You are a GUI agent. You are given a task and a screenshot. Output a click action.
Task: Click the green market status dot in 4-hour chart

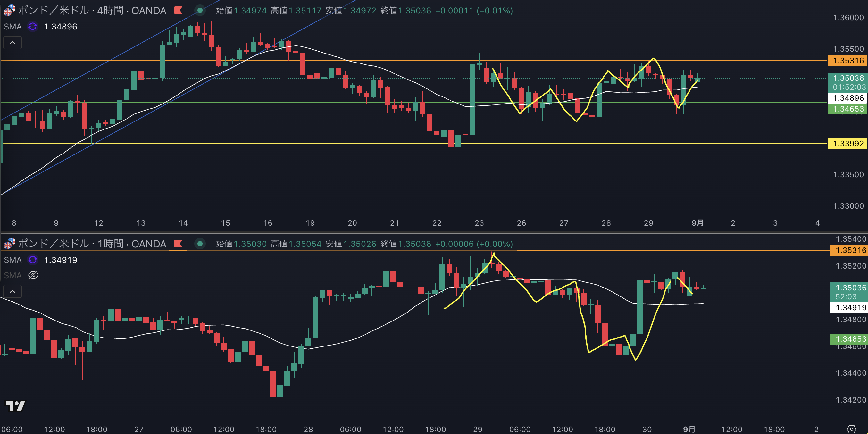point(200,11)
